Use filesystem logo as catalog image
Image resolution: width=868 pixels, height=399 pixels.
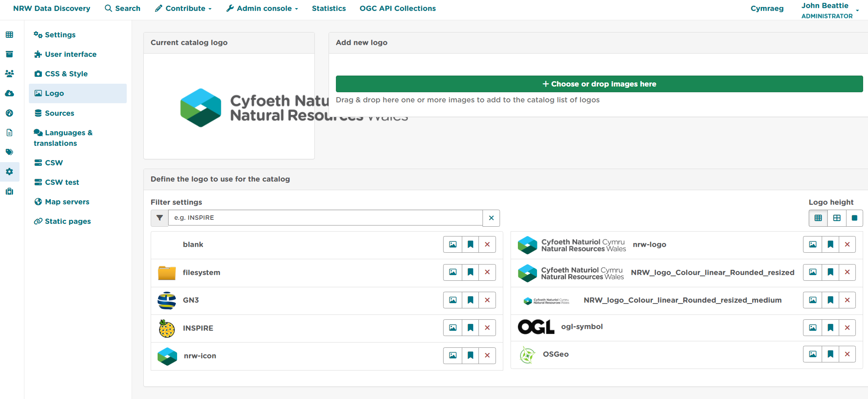point(452,272)
